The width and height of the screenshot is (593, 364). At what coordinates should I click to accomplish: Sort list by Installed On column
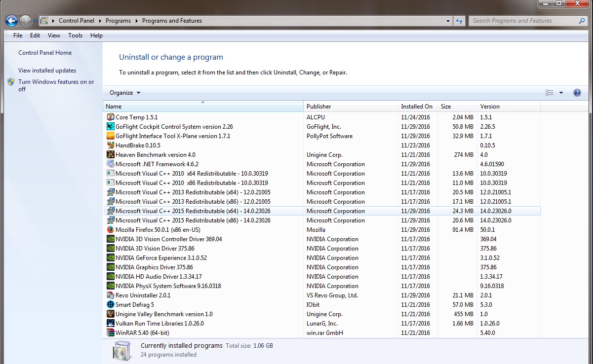(x=417, y=107)
